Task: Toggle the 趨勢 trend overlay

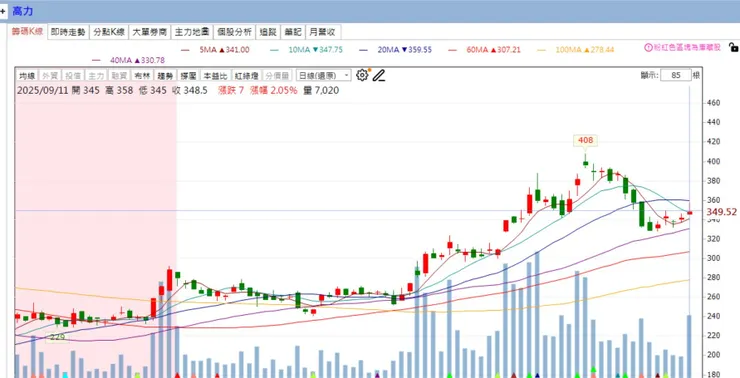Action: coord(165,76)
